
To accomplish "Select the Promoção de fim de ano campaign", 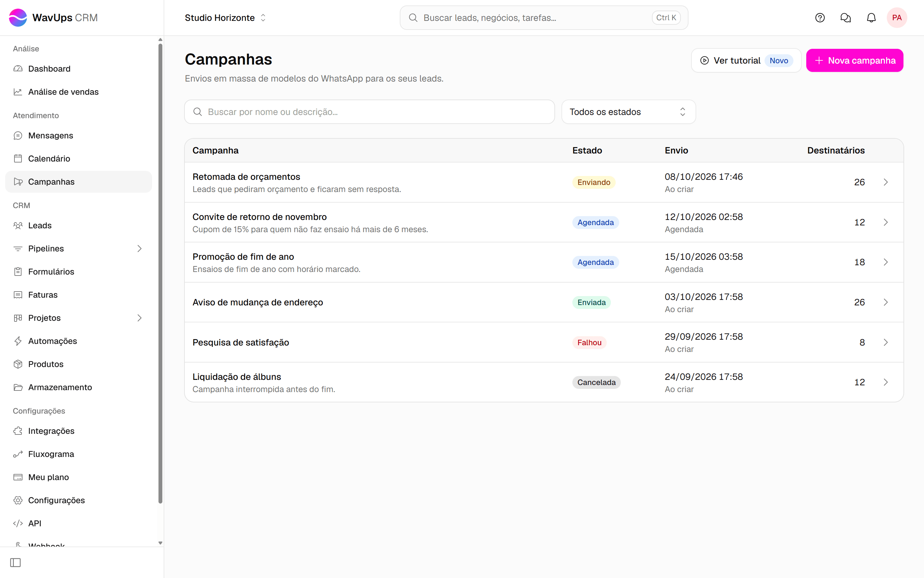I will click(x=544, y=262).
